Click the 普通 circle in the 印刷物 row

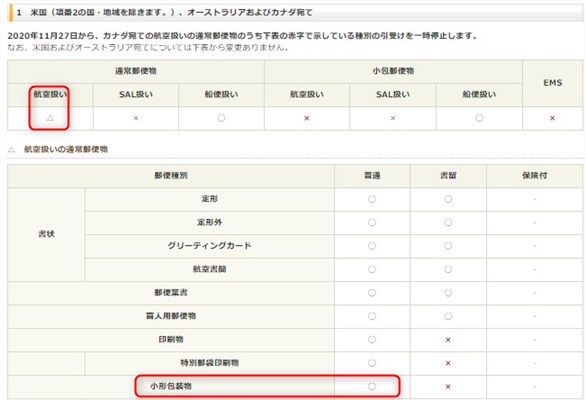tap(372, 340)
